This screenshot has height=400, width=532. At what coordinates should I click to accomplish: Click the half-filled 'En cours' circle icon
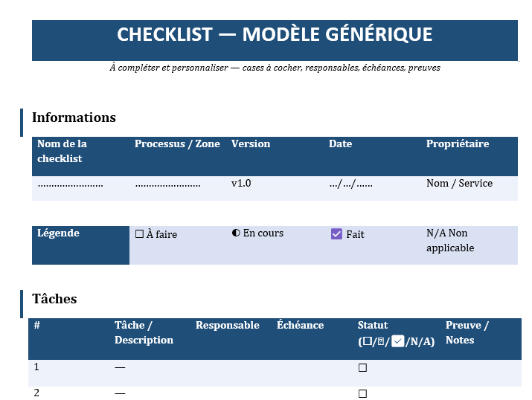pos(236,233)
